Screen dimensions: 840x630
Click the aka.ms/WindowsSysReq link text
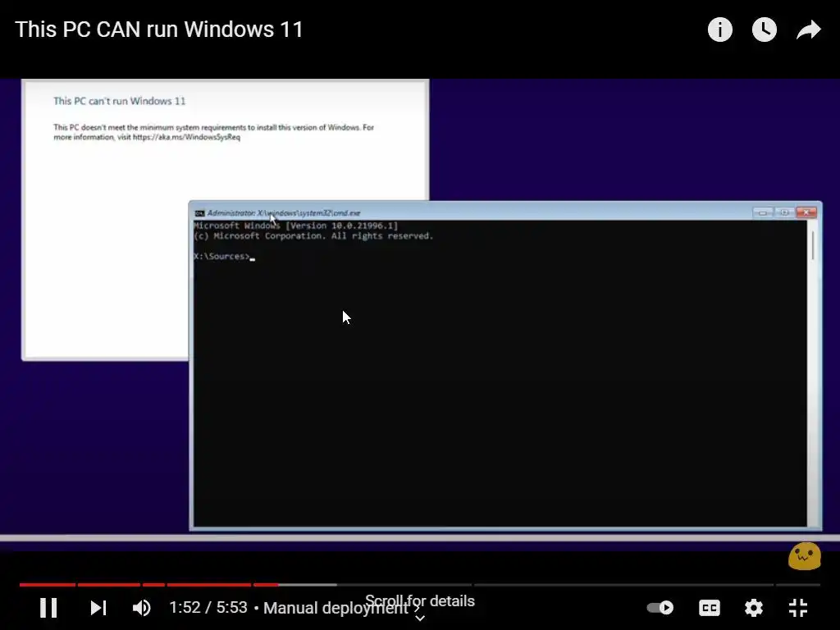[x=186, y=137]
